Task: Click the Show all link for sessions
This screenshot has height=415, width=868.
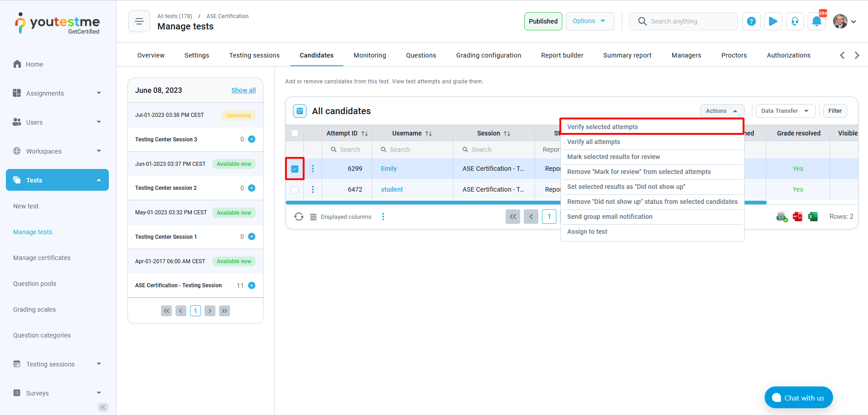Action: pos(244,90)
